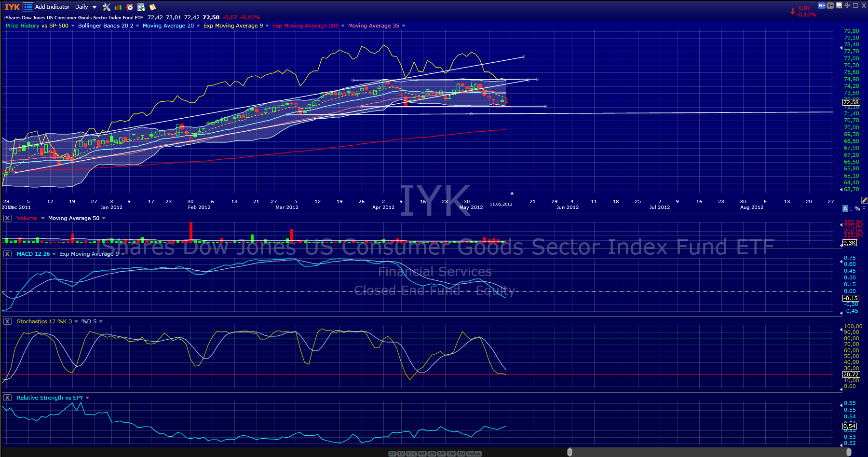
Task: Open the gray T dropdown icon
Action: coord(830,6)
